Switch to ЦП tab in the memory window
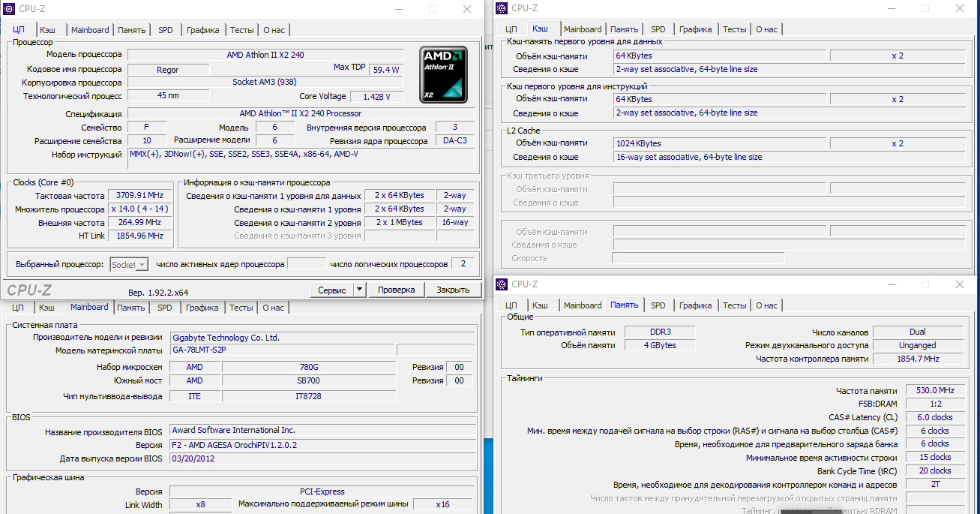Screen dimensions: 980x514 pyautogui.click(x=511, y=305)
